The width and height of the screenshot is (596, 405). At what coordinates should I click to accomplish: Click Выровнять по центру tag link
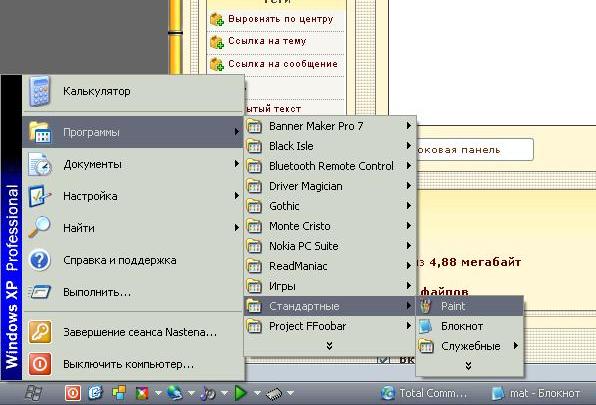281,19
